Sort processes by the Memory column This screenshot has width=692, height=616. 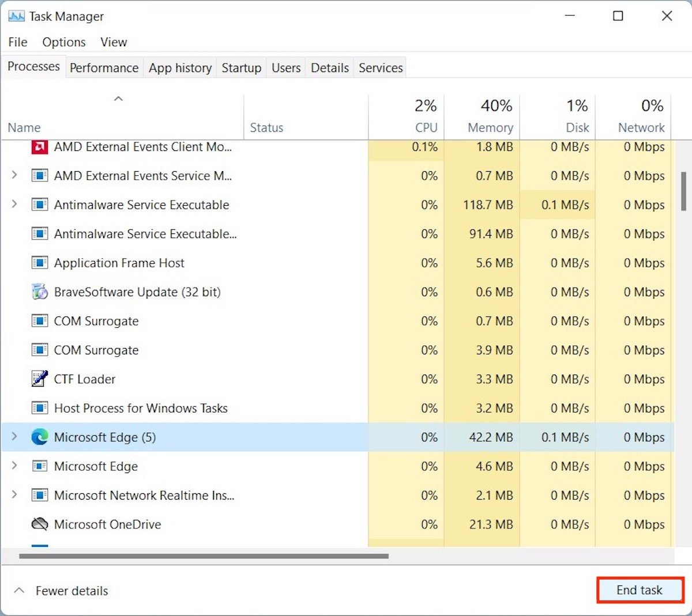click(x=490, y=115)
